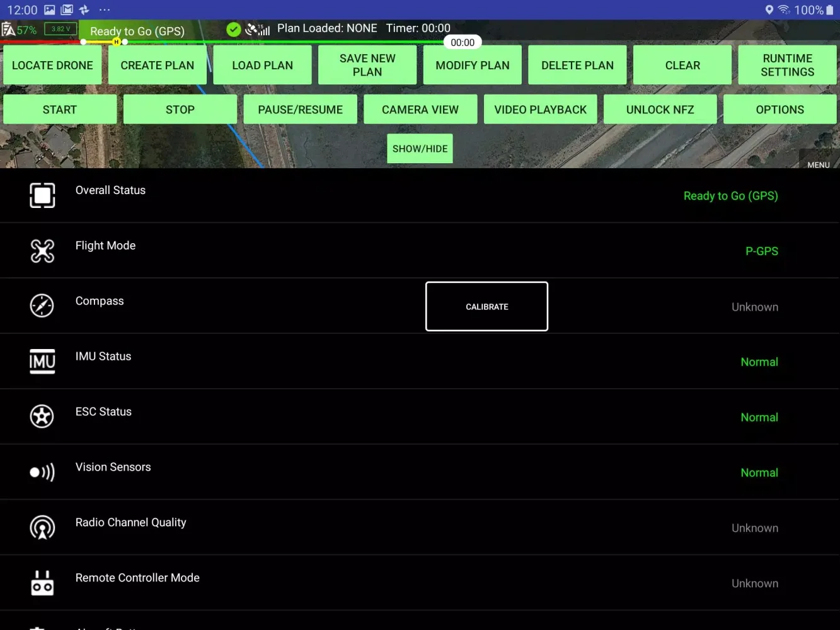Image resolution: width=840 pixels, height=630 pixels.
Task: Tap the Flight Mode label
Action: (105, 246)
